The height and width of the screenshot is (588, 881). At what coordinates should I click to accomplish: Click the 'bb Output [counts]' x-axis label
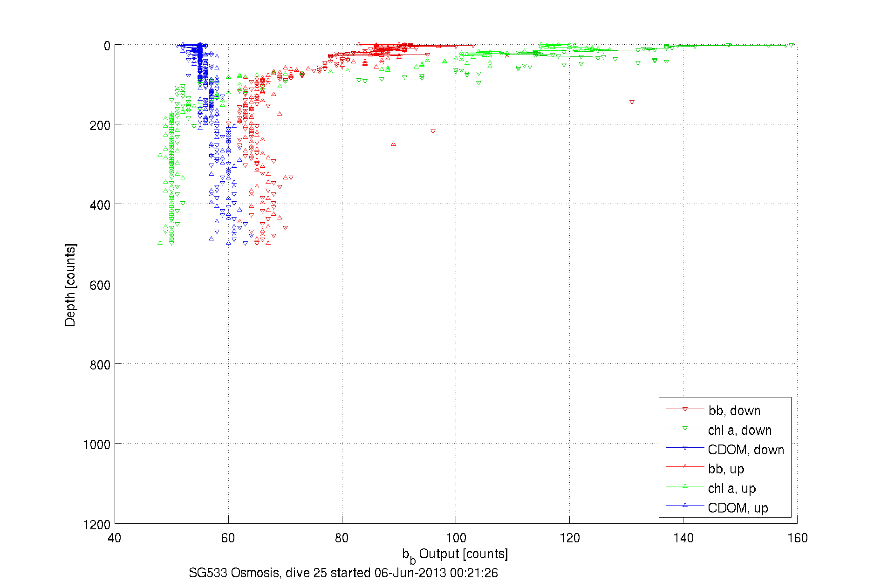tap(455, 555)
